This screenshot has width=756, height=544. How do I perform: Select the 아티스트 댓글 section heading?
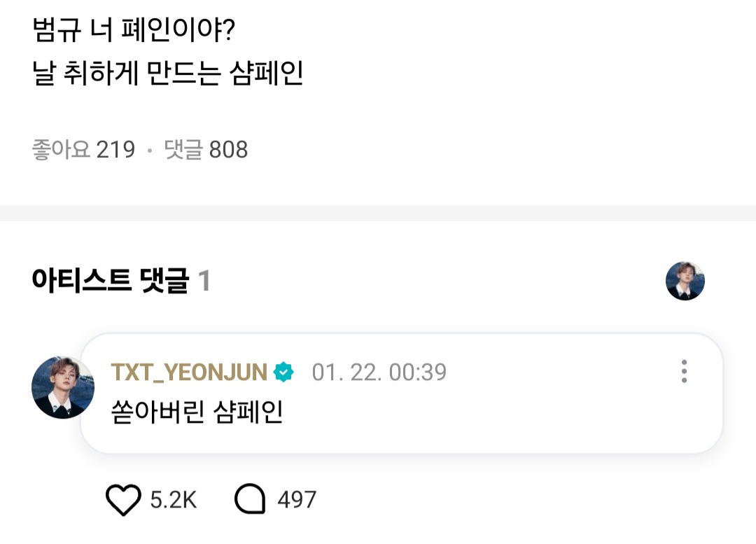tap(111, 281)
